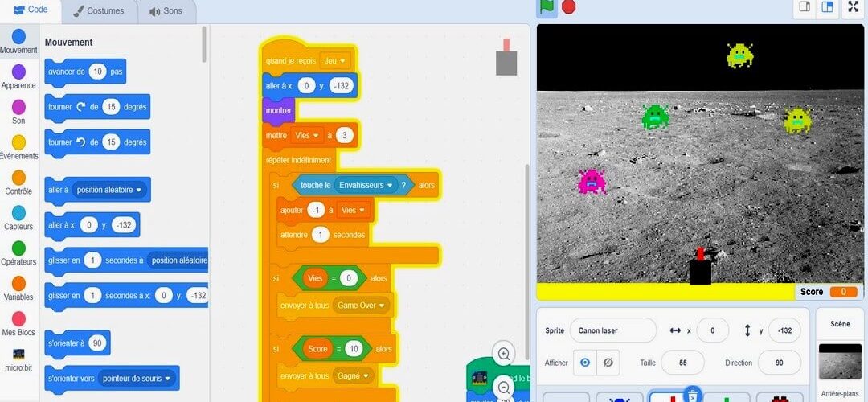Switch to small stage layout
This screenshot has height=402, width=868.
(805, 7)
